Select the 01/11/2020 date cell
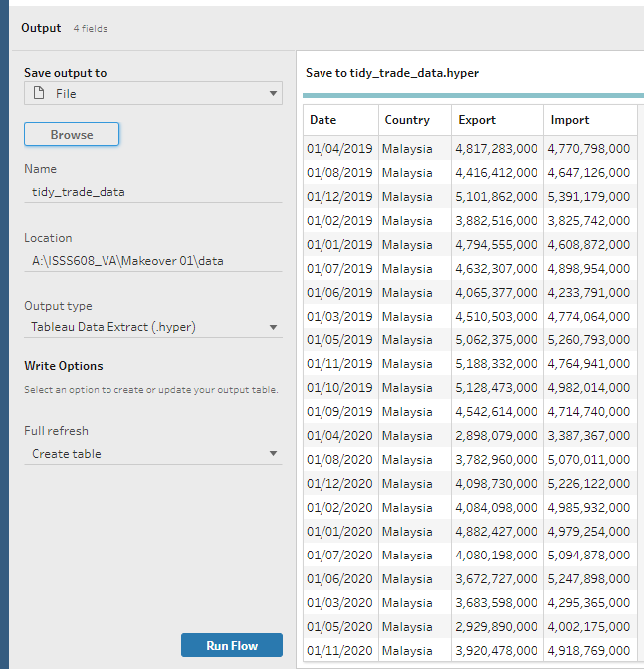 click(339, 651)
